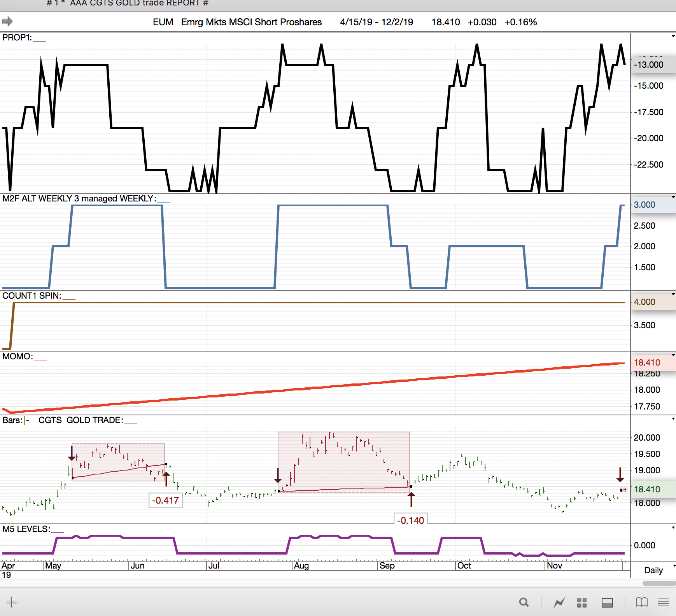Click the M5 LEVELS indicator label
This screenshot has height=616, width=676.
pos(26,529)
